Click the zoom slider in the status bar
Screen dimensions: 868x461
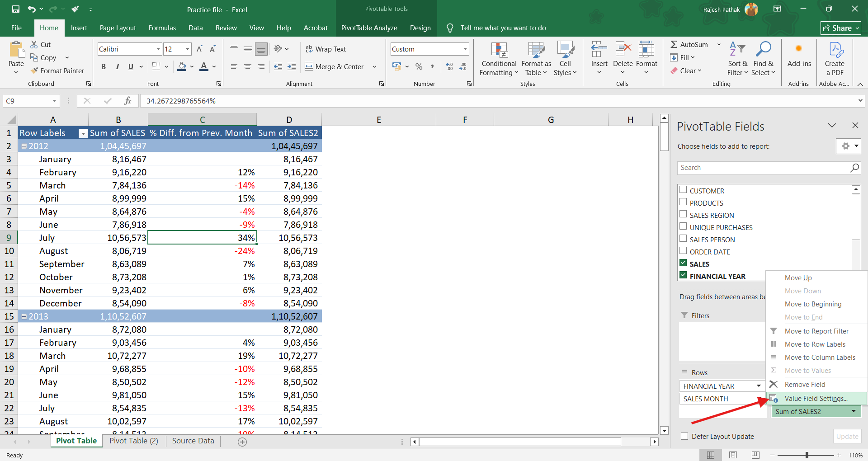[807, 455]
